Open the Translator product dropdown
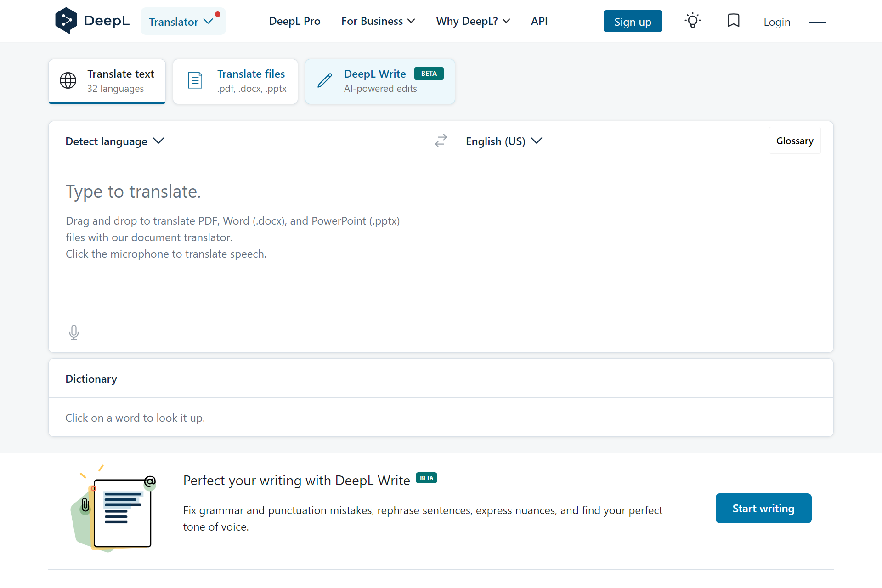Image resolution: width=882 pixels, height=588 pixels. (x=183, y=21)
